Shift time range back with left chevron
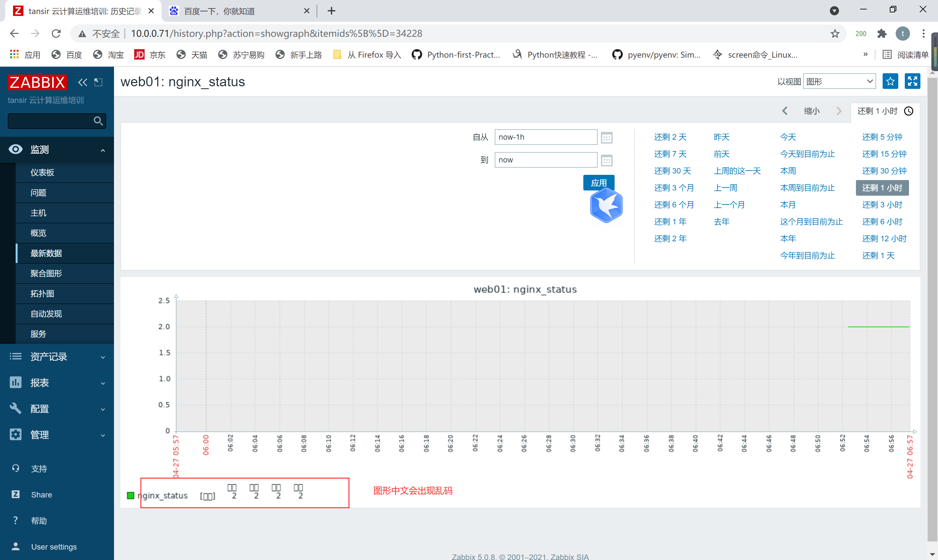The height and width of the screenshot is (560, 938). 785,111
